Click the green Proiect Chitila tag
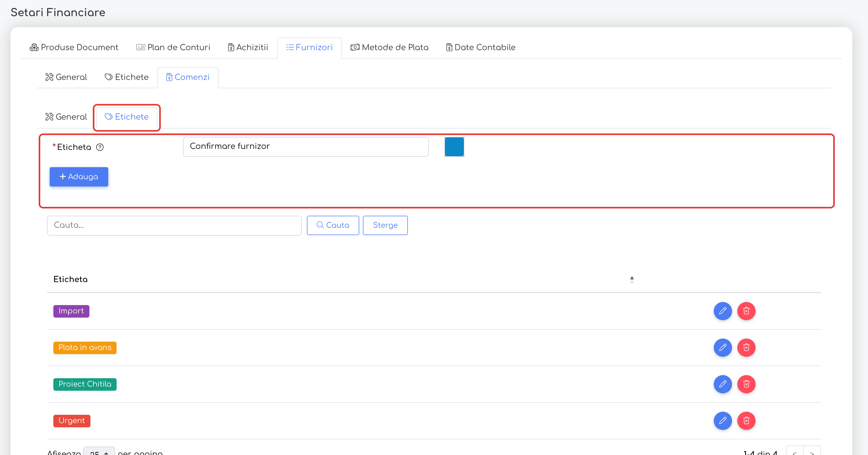This screenshot has width=868, height=455. (x=85, y=384)
